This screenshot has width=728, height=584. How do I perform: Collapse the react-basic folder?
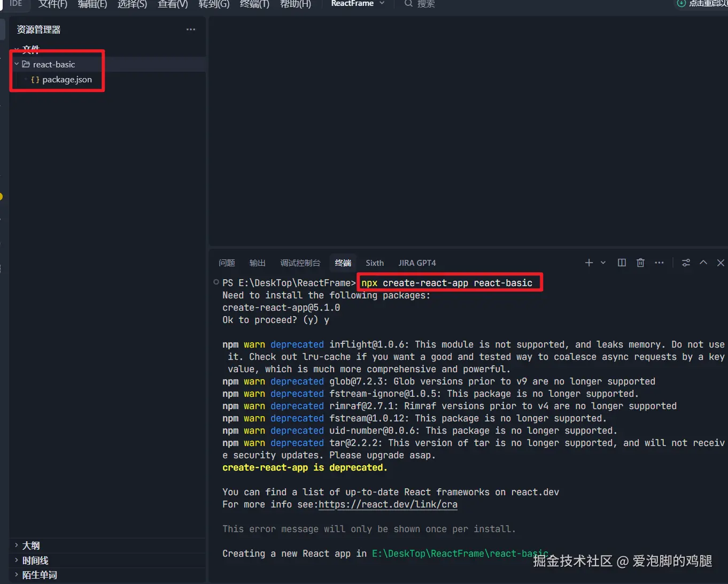pos(17,64)
